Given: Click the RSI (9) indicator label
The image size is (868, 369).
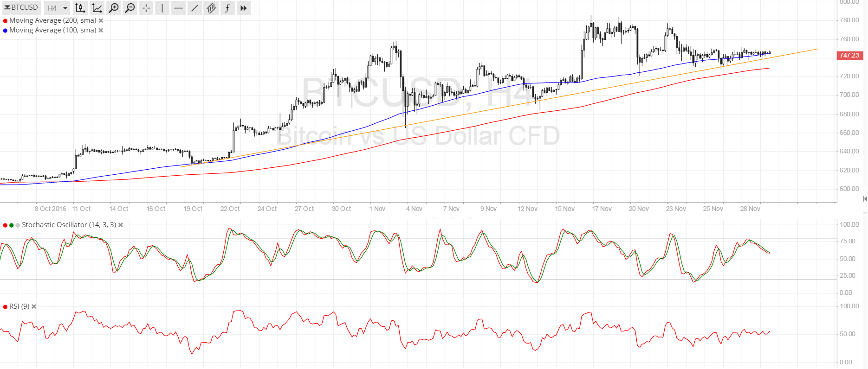Looking at the screenshot, I should pyautogui.click(x=19, y=306).
